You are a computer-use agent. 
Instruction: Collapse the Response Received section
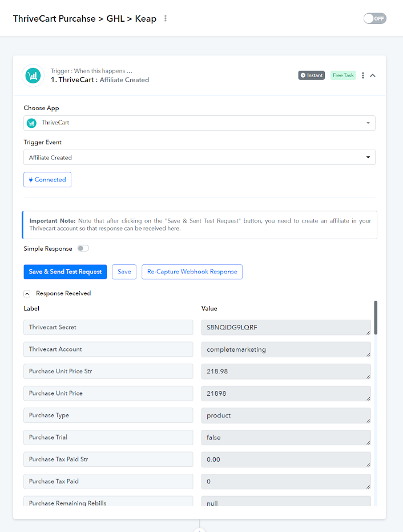27,293
